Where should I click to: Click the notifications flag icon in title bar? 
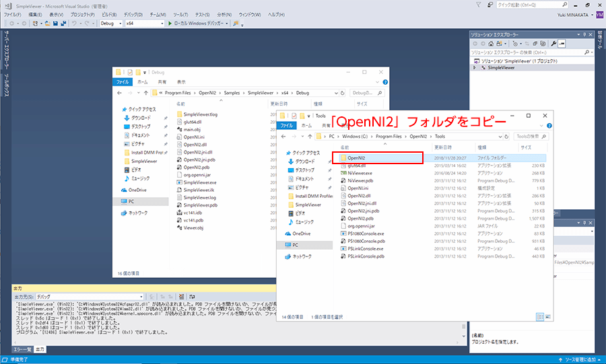479,5
